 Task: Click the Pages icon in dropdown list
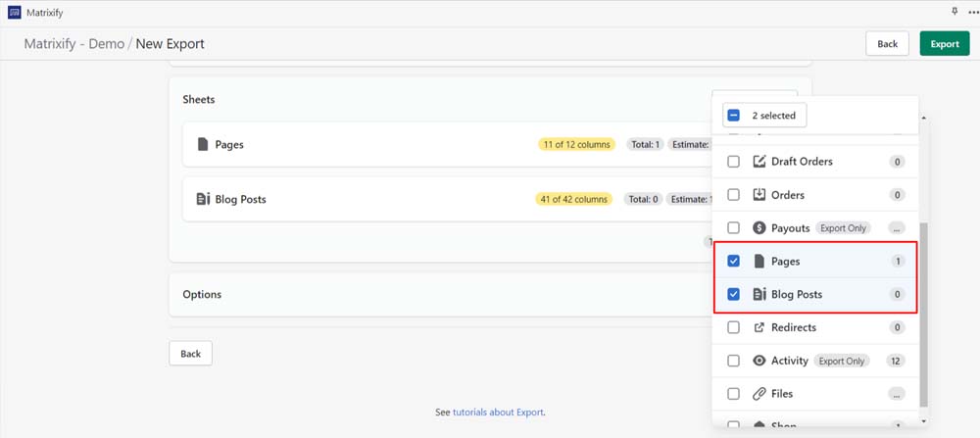759,262
